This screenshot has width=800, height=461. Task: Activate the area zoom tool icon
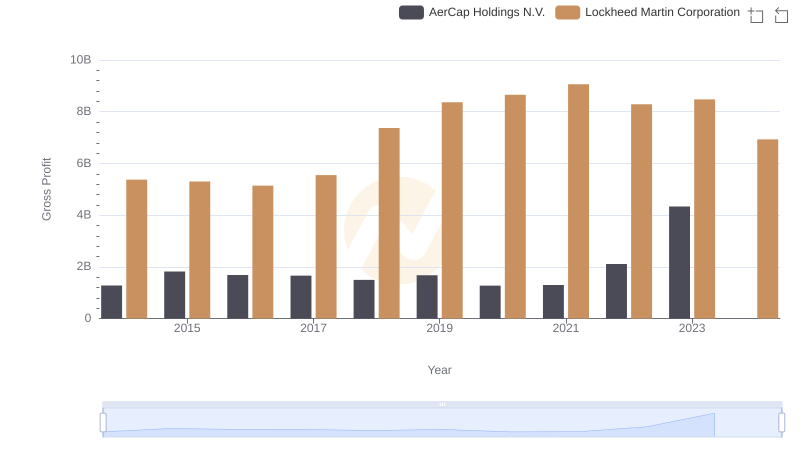pos(756,15)
